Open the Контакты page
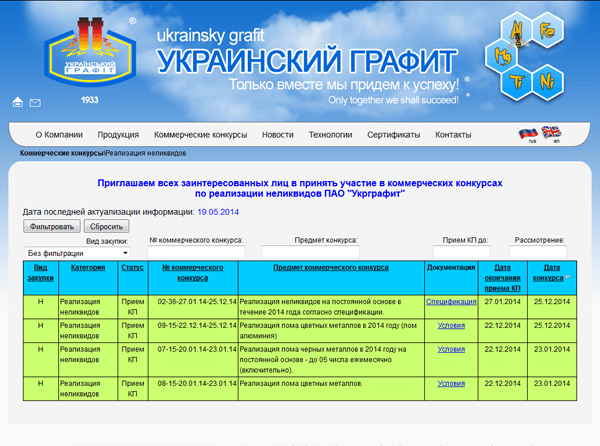 pos(453,135)
